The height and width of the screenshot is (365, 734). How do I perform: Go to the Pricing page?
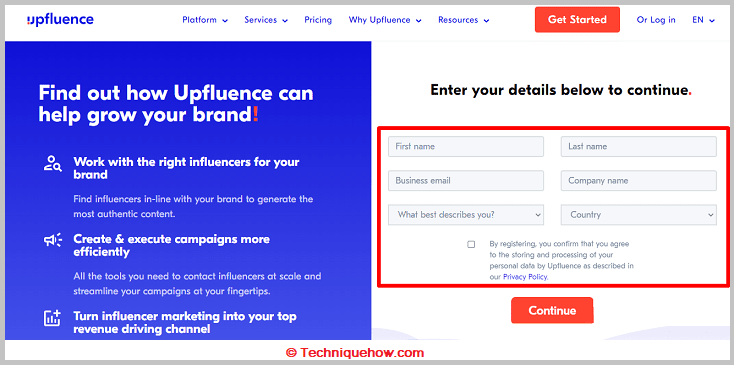point(318,20)
